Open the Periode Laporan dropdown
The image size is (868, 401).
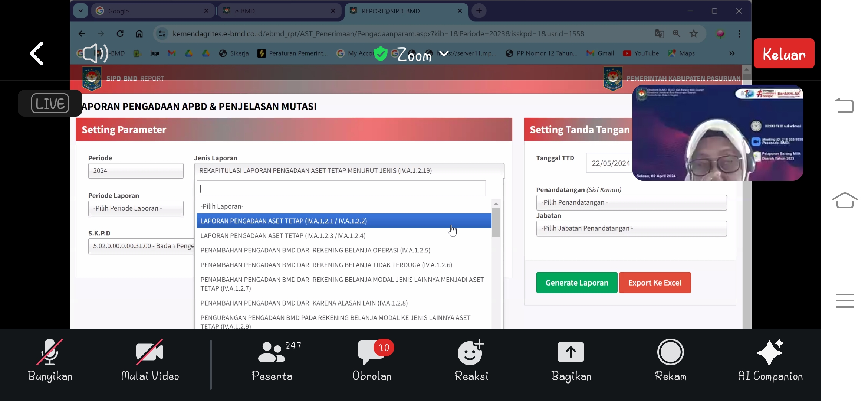tap(136, 208)
